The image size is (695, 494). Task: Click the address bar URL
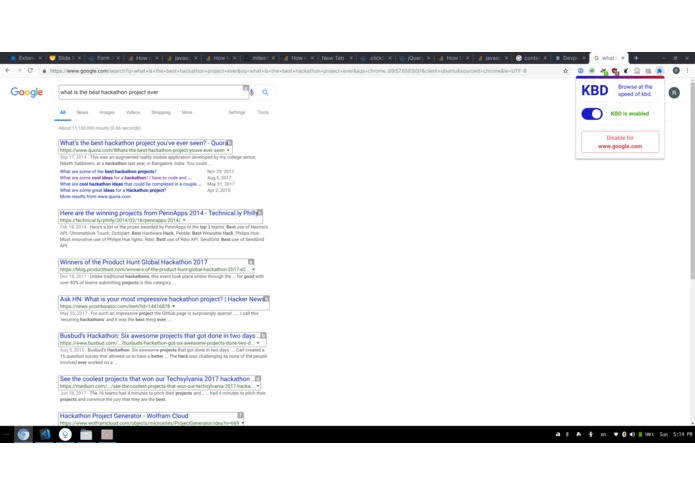pos(288,71)
